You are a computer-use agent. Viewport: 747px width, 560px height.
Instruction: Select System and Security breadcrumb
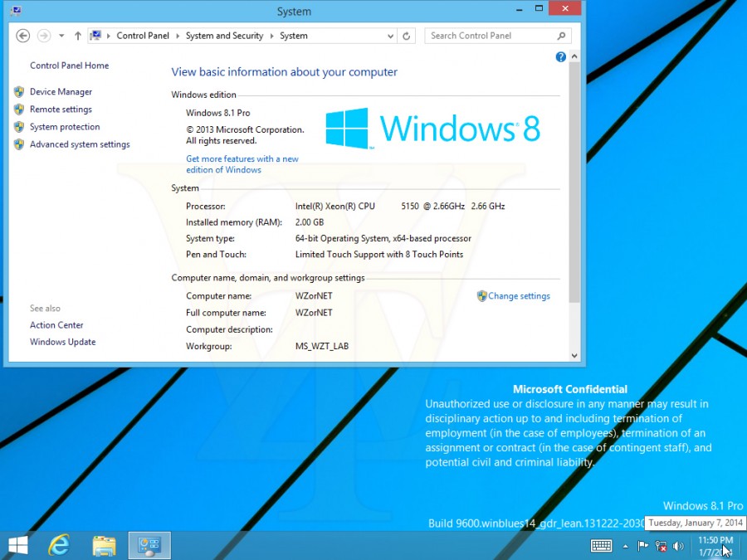[224, 36]
